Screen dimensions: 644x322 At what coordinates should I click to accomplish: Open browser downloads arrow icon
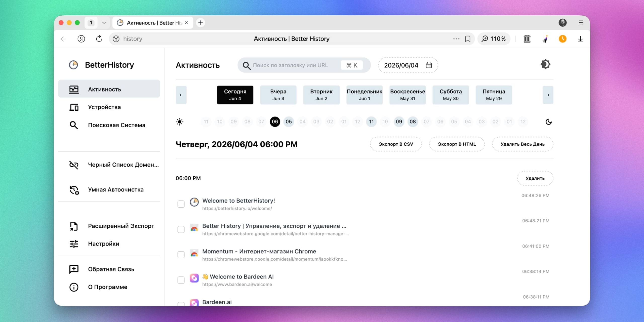(x=580, y=39)
